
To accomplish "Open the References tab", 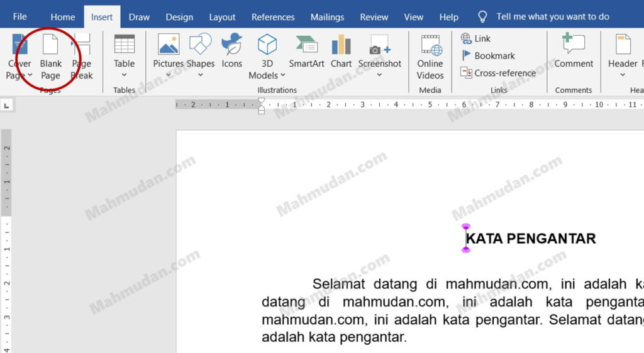I will pyautogui.click(x=273, y=17).
